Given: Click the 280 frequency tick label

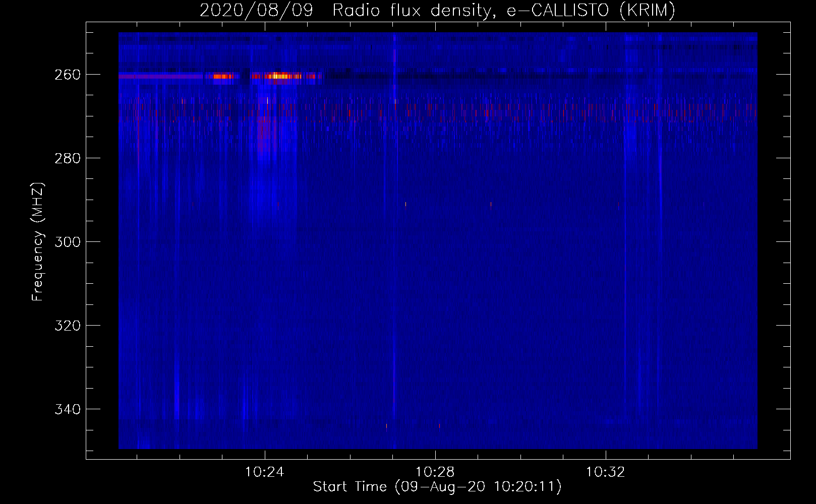Looking at the screenshot, I should (x=67, y=158).
